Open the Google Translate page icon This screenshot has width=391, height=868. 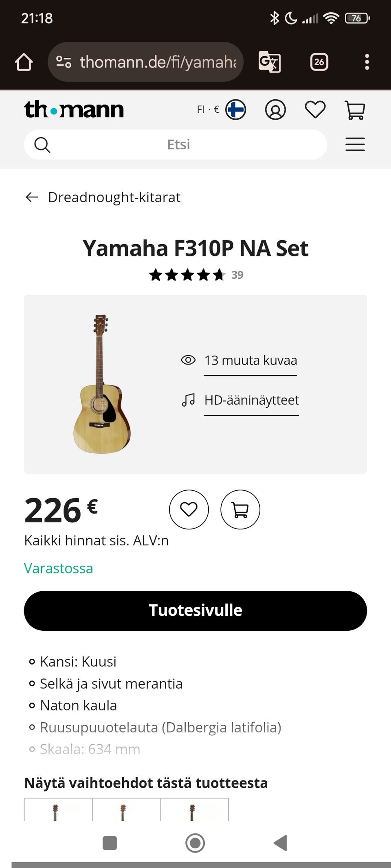269,62
